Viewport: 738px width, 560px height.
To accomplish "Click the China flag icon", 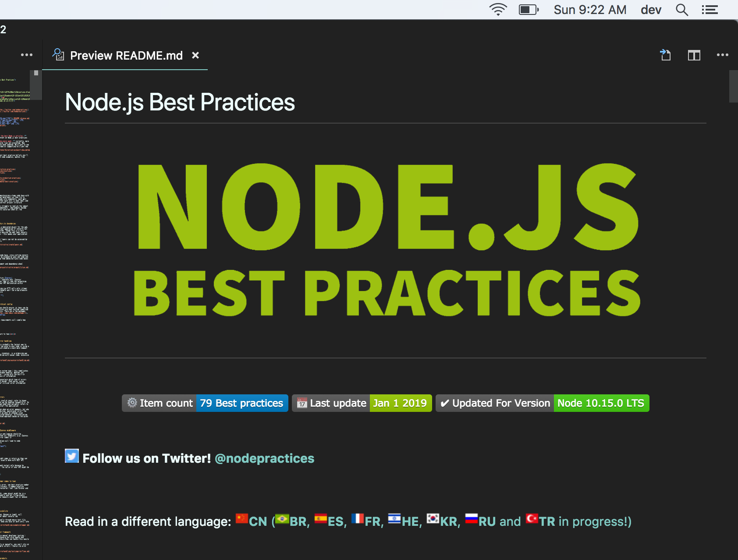I will [242, 518].
